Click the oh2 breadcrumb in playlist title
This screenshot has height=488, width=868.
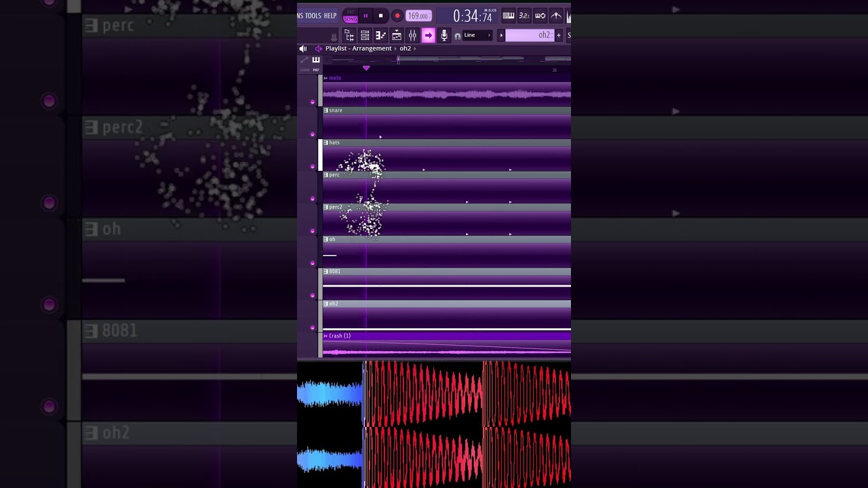[x=405, y=49]
